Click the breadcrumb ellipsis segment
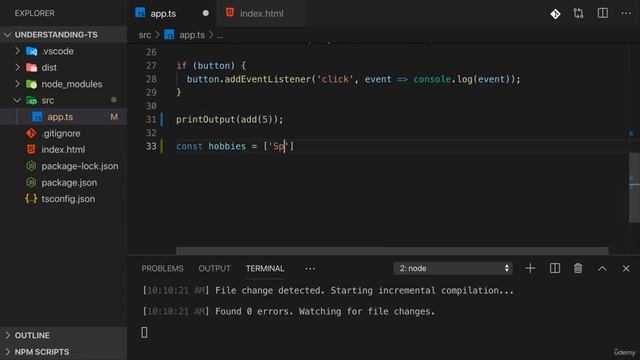This screenshot has width=640, height=360. (x=220, y=36)
